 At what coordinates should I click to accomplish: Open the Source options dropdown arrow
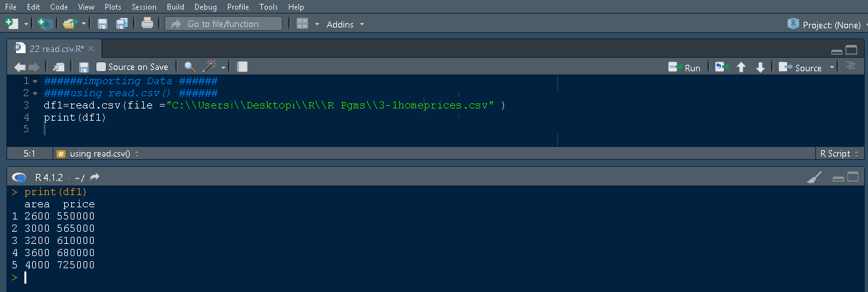832,67
